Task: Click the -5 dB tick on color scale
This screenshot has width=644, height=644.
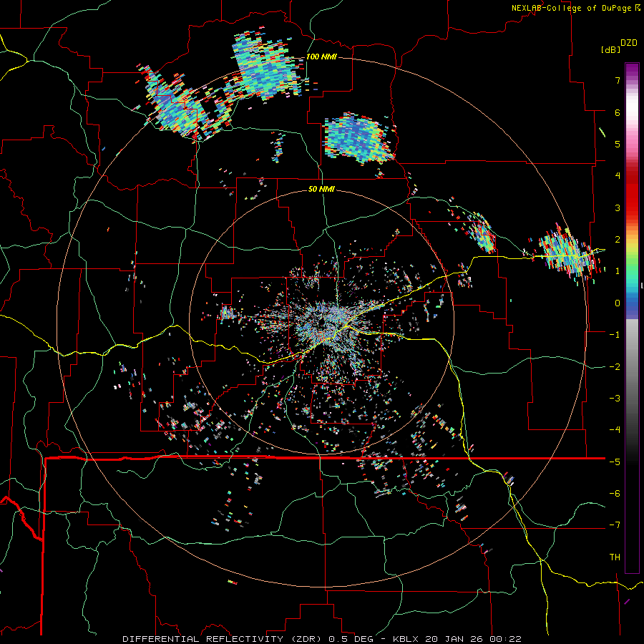Action: tap(615, 462)
